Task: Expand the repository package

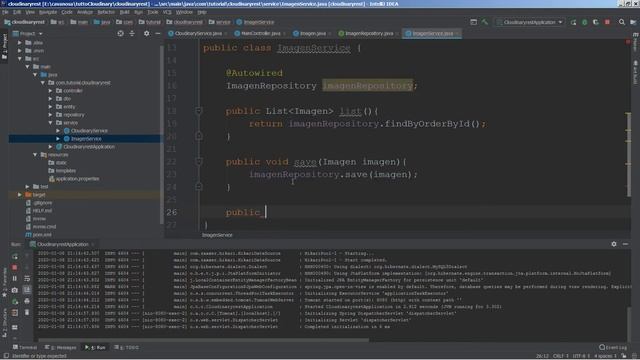Action: [51, 115]
